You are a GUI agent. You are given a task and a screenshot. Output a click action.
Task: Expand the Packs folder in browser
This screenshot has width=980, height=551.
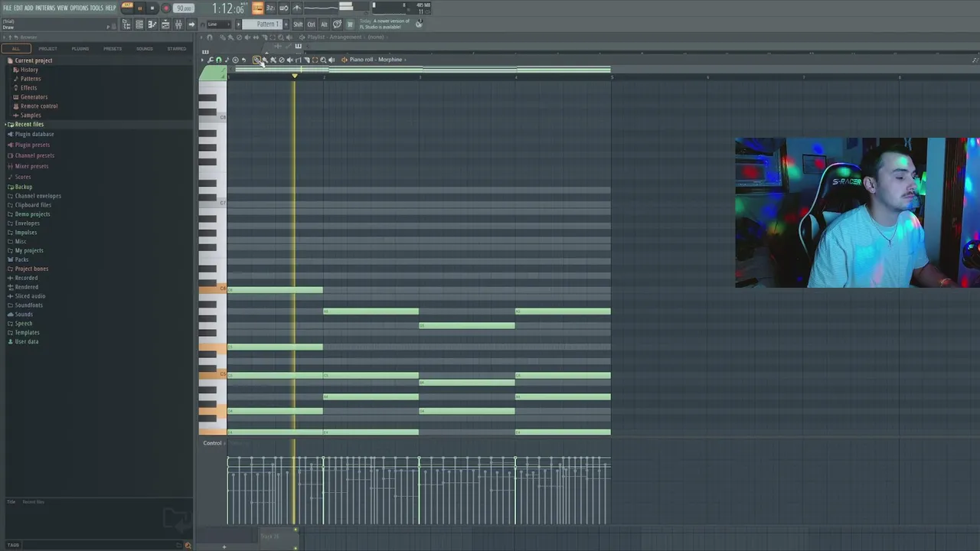[21, 259]
